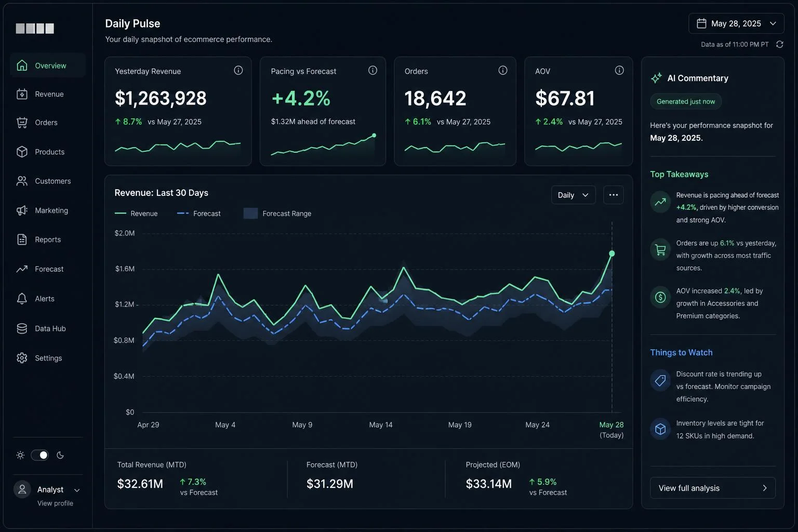Click the trend-up icon beside revenue pacing takeaway
This screenshot has width=798, height=532.
tap(660, 202)
